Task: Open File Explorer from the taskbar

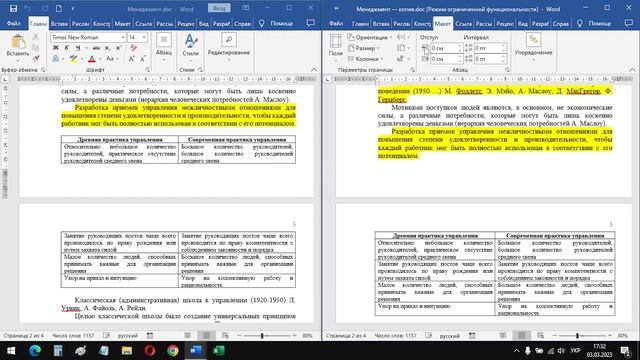Action: coord(127,351)
